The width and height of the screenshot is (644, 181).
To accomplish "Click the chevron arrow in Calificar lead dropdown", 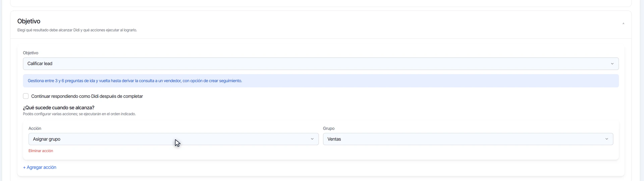I will [x=612, y=64].
